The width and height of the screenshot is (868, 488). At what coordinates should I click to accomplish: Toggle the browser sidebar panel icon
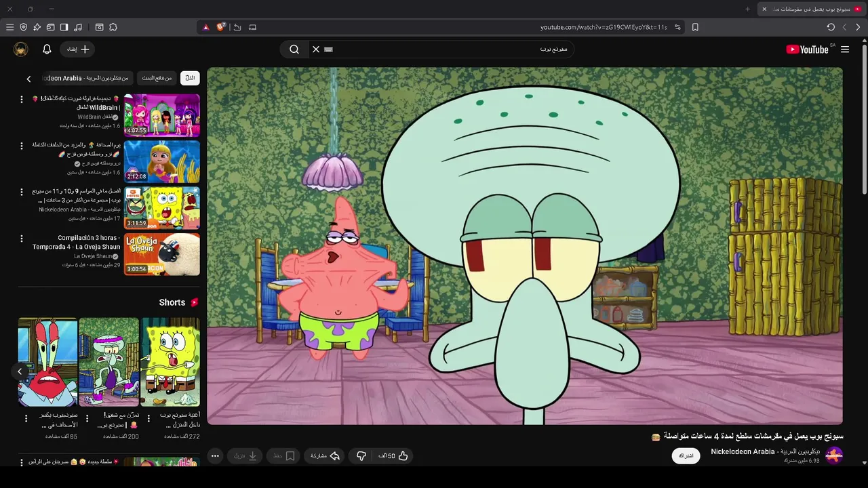[x=64, y=27]
